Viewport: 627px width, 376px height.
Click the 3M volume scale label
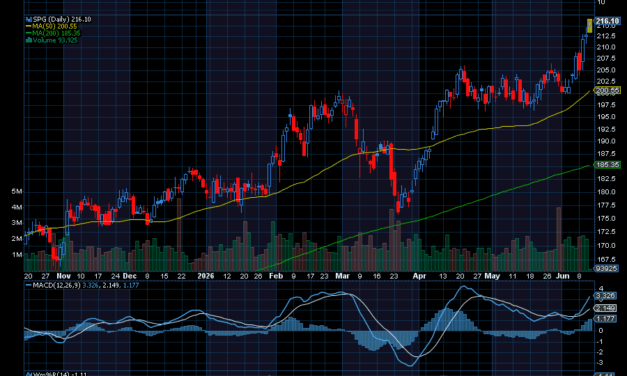(x=17, y=223)
